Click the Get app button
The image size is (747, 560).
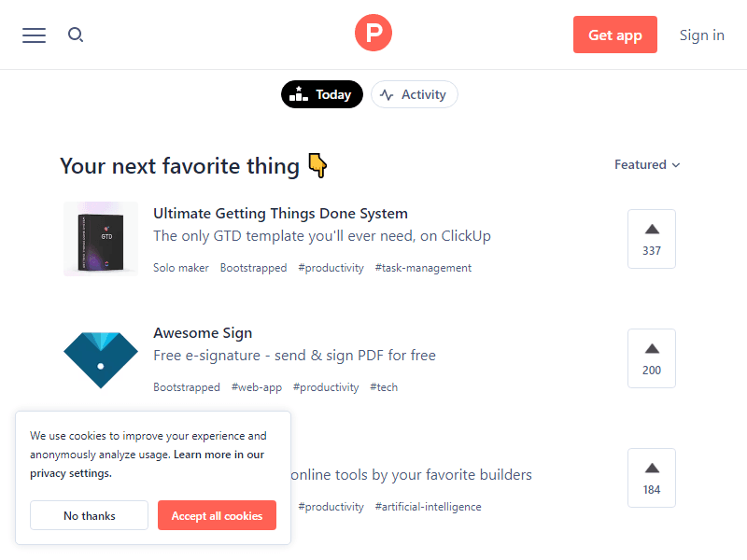(x=615, y=35)
